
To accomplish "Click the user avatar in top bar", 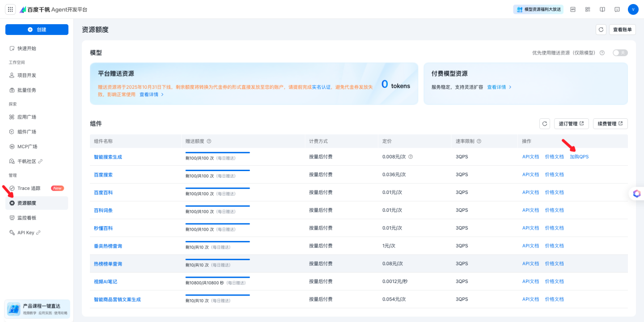I will click(633, 9).
